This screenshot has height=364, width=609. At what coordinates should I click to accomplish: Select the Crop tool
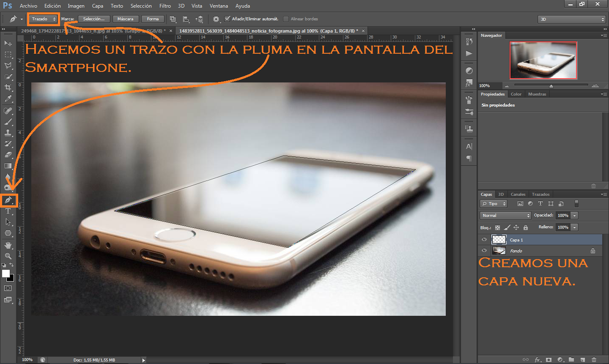(8, 88)
